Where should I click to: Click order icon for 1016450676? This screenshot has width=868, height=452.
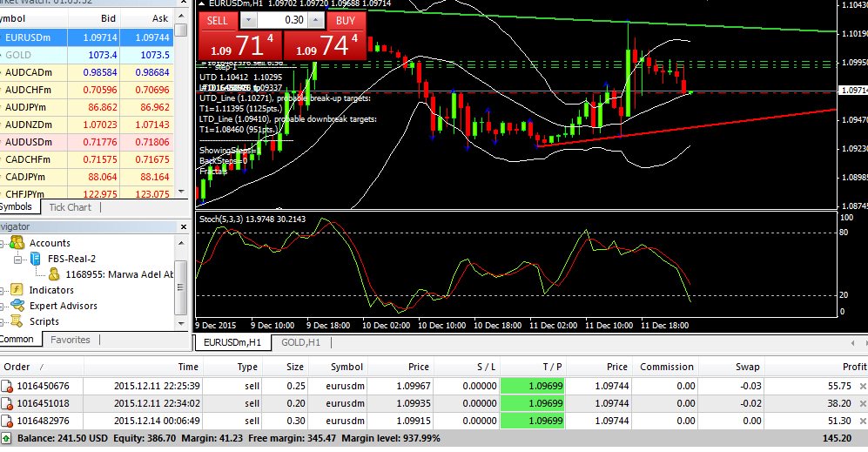tap(7, 386)
